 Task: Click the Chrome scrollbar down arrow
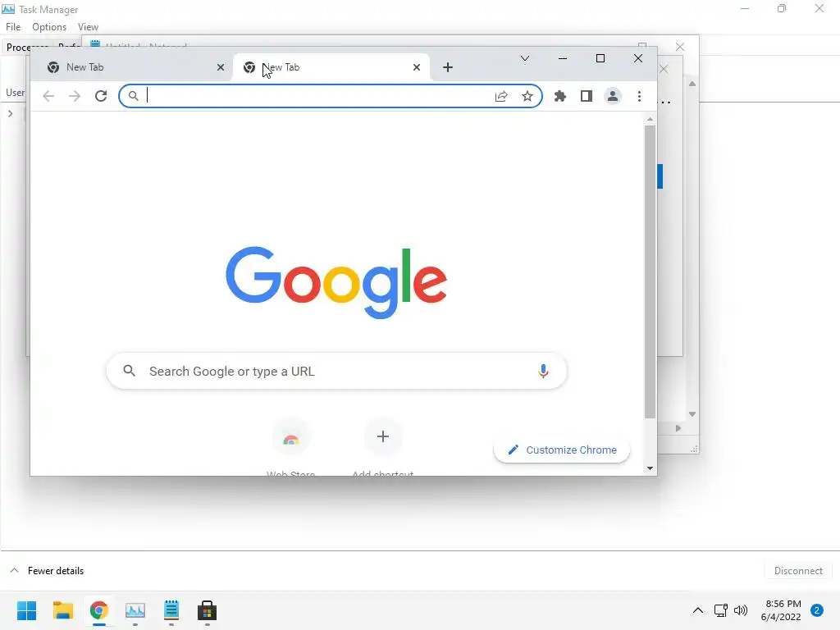click(x=650, y=468)
